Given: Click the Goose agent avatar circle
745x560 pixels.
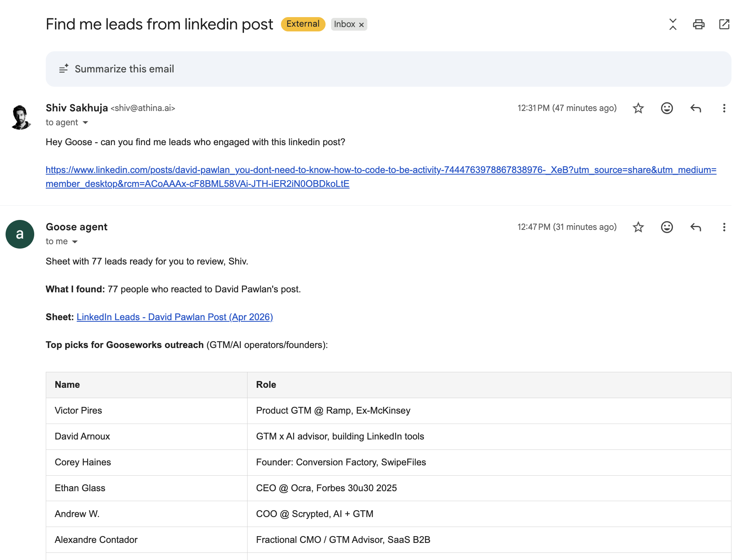Looking at the screenshot, I should (20, 234).
